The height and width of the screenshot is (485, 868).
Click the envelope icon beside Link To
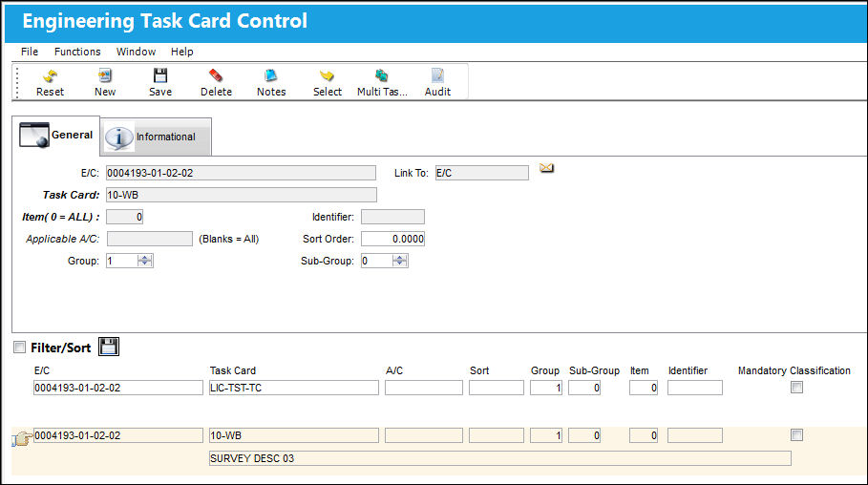(546, 168)
